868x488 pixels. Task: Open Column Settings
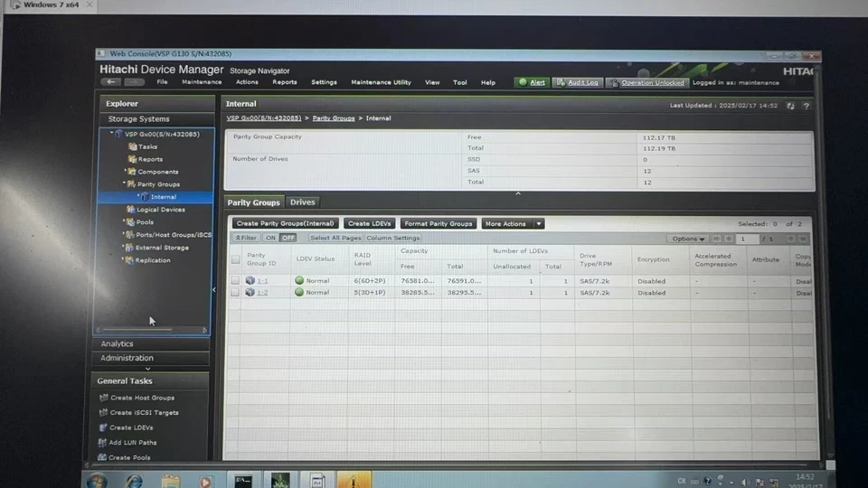(x=392, y=238)
